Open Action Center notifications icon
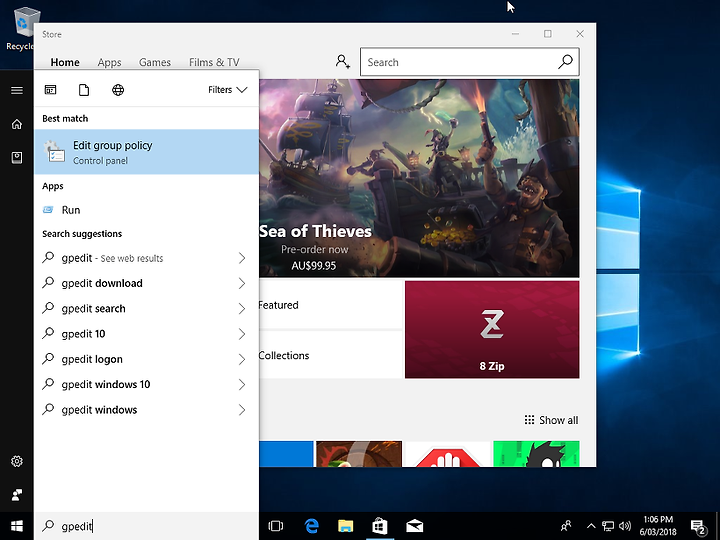 (698, 526)
